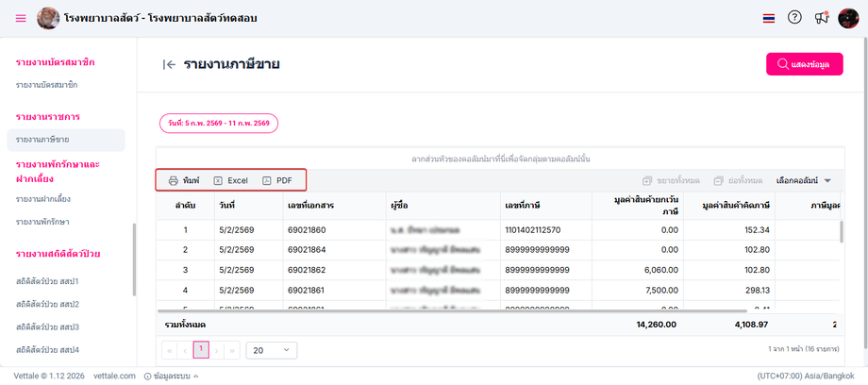Image resolution: width=868 pixels, height=385 pixels.
Task: Select tax ID 1101402112570 cell
Action: pos(546,229)
